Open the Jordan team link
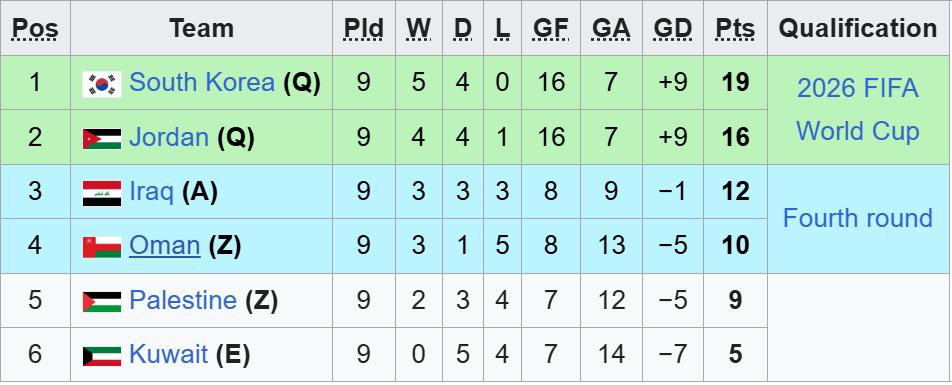Screen dimensions: 952x385 click(169, 137)
